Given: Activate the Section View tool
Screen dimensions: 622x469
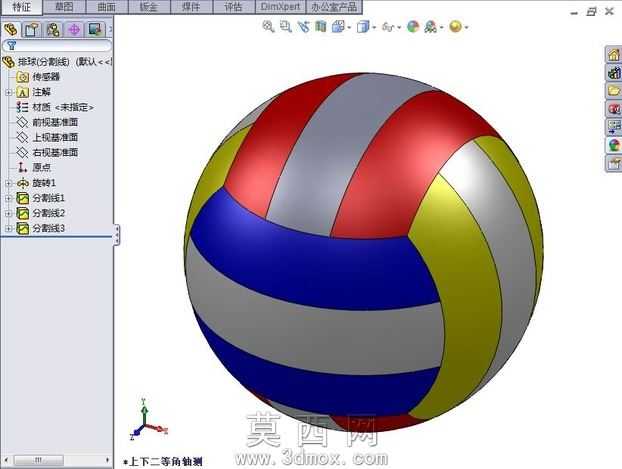Looking at the screenshot, I should (321, 27).
